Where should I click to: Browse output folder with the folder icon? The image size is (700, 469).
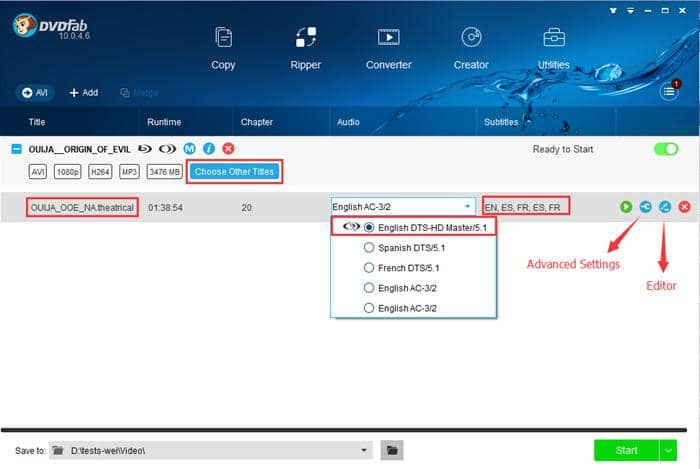pos(392,450)
